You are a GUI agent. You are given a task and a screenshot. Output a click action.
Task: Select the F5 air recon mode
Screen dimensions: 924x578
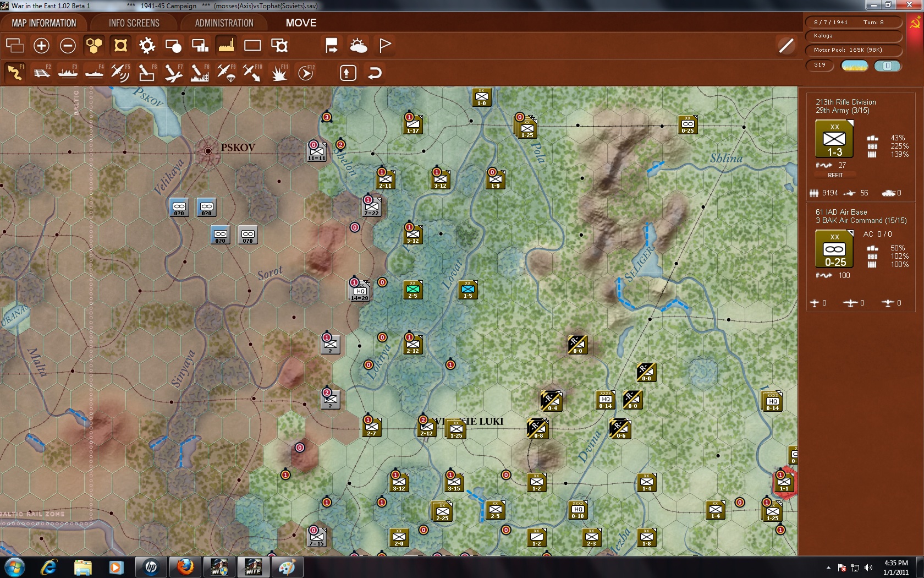120,73
